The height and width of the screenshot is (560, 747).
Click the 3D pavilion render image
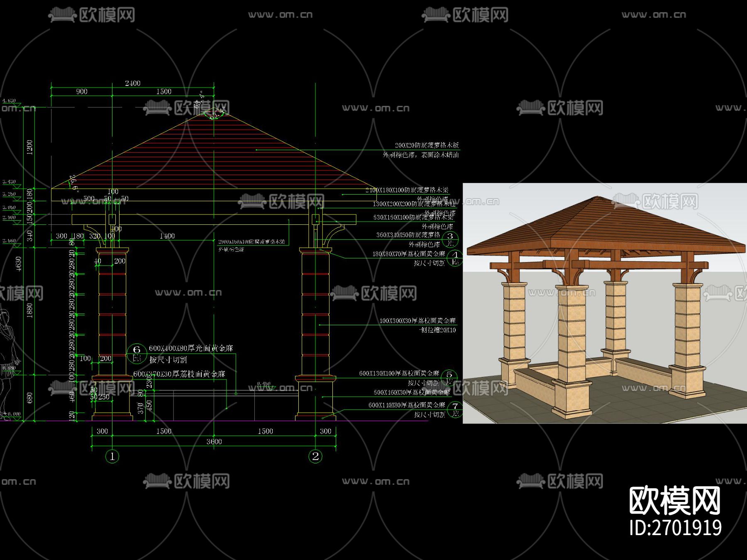(605, 303)
